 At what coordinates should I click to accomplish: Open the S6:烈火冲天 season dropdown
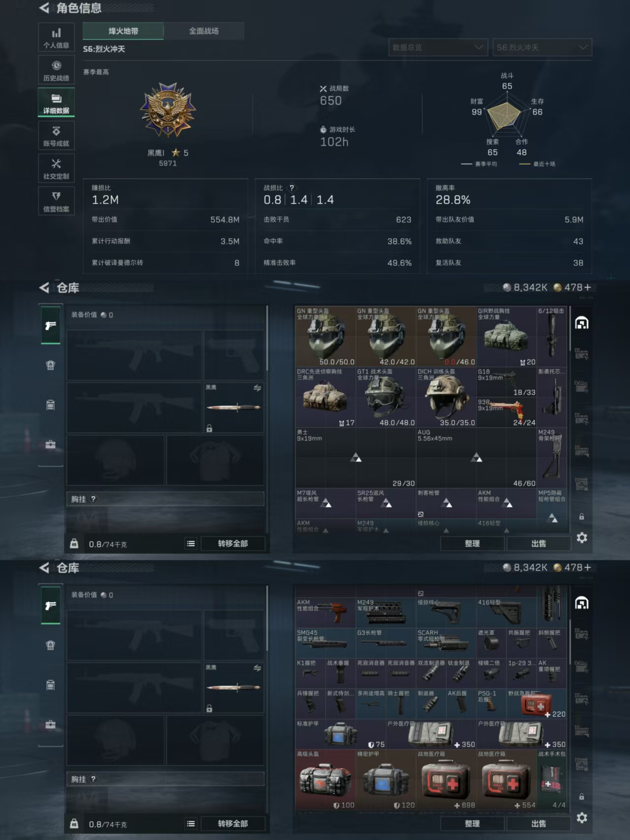[542, 47]
